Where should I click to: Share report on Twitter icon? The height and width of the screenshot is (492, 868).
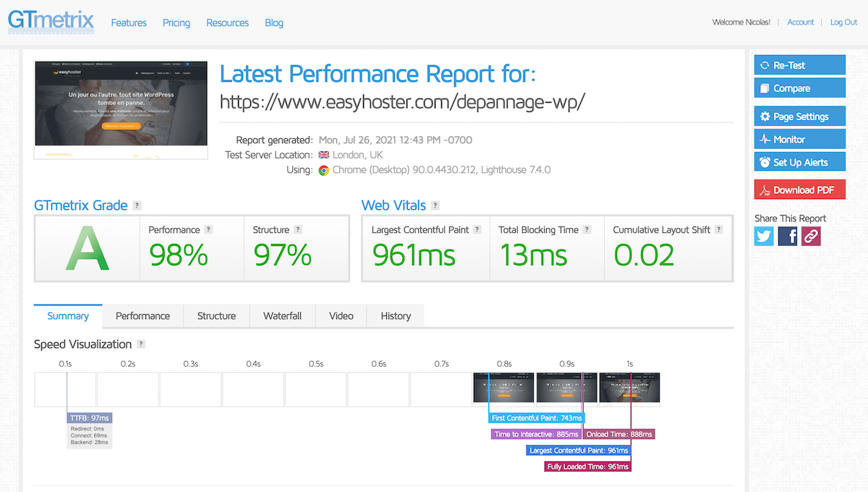tap(764, 236)
